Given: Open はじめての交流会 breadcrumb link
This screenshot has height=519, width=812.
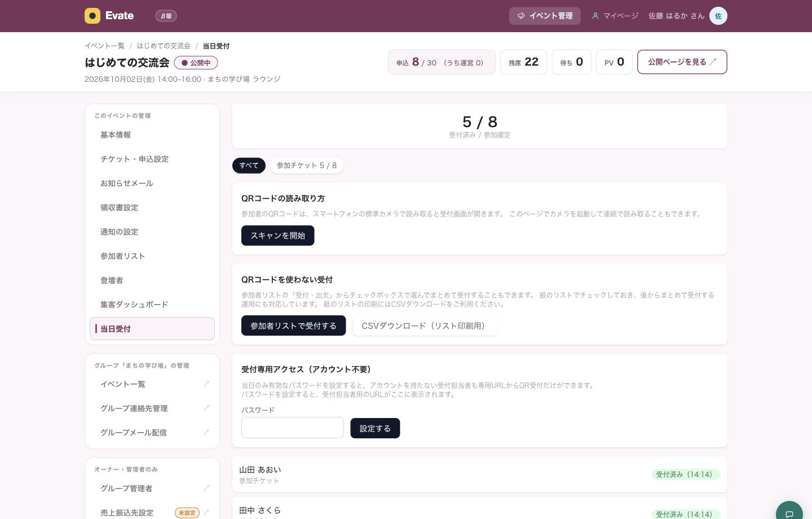Looking at the screenshot, I should click(164, 46).
